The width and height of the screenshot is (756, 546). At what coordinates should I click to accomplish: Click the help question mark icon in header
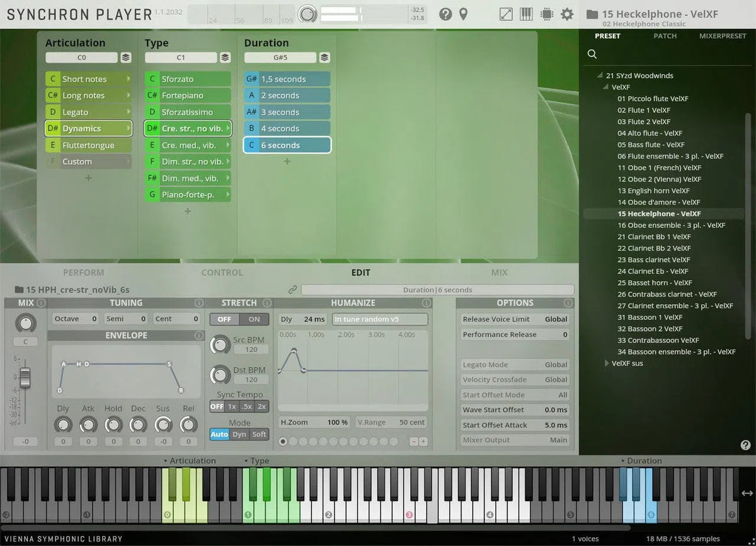tap(445, 14)
